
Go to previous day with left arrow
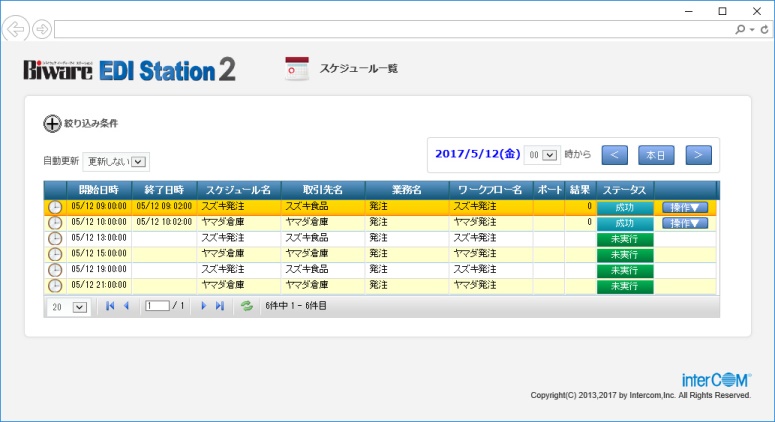click(x=616, y=155)
